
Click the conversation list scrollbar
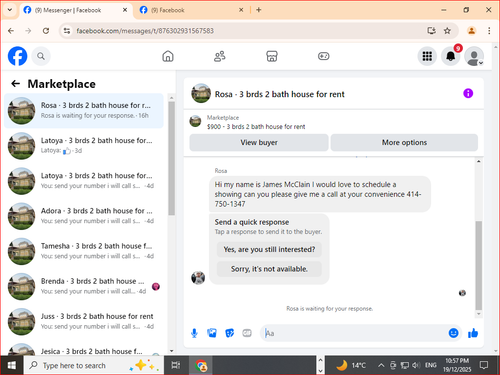[x=171, y=158]
